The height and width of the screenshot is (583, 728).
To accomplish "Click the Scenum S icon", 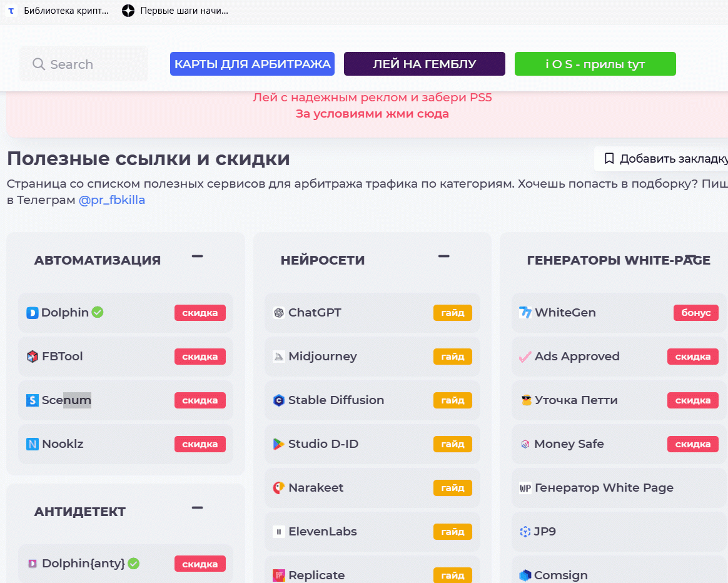I will [x=32, y=400].
